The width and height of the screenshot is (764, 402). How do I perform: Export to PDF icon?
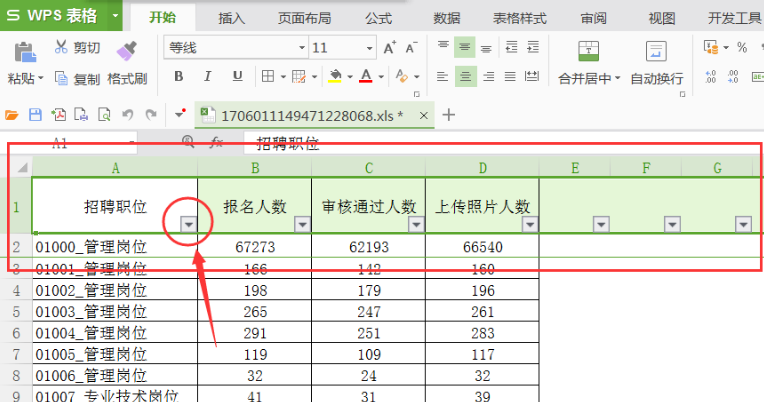coord(58,115)
